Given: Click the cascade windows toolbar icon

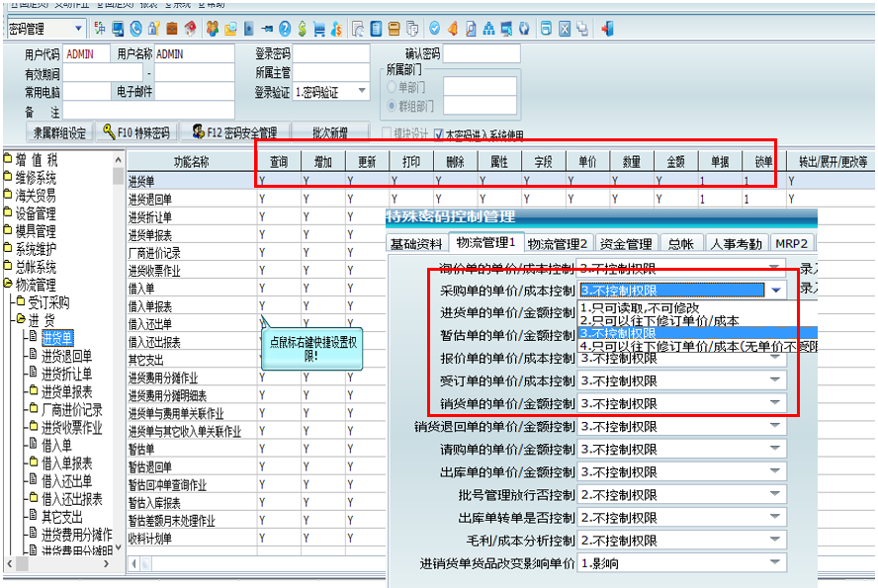Looking at the screenshot, I should pos(582,28).
